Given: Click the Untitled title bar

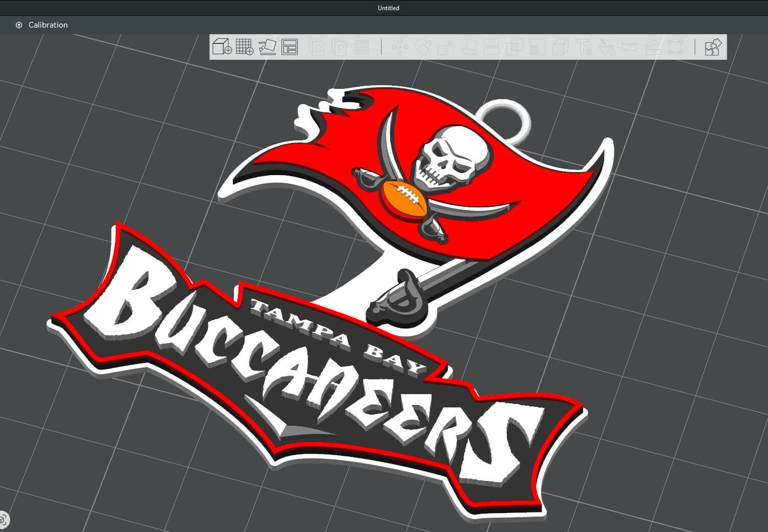Looking at the screenshot, I should [388, 8].
